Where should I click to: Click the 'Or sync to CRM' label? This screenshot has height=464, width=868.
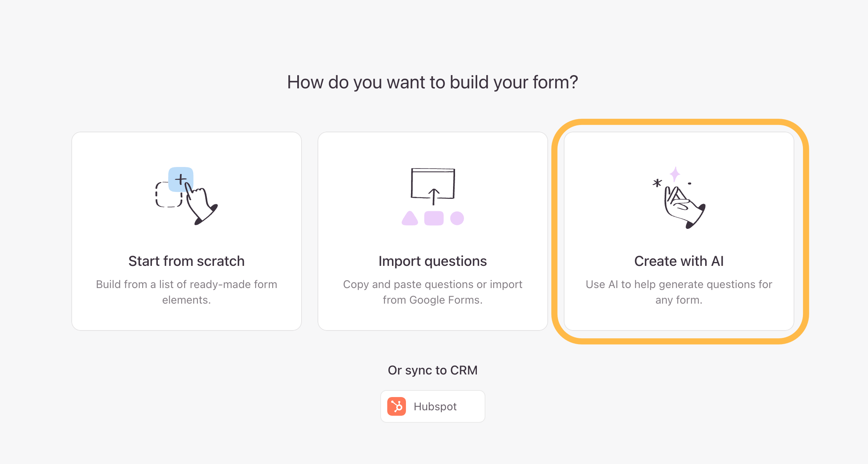coord(433,370)
